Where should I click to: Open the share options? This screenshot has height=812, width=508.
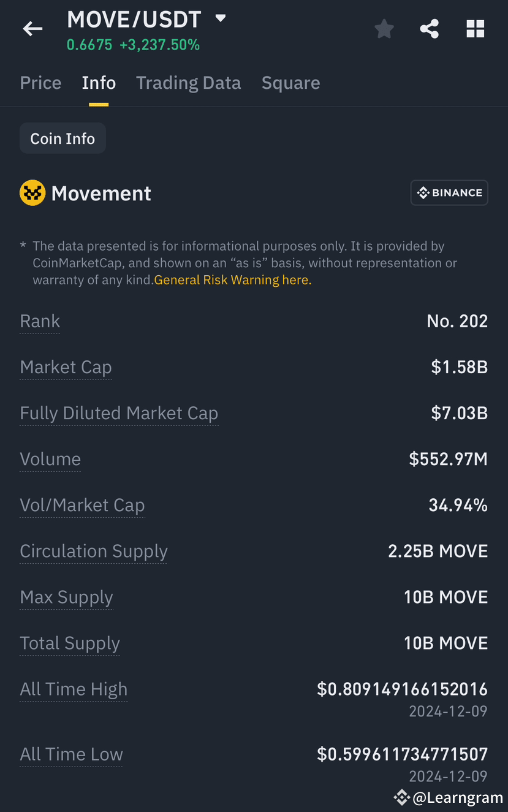click(429, 28)
